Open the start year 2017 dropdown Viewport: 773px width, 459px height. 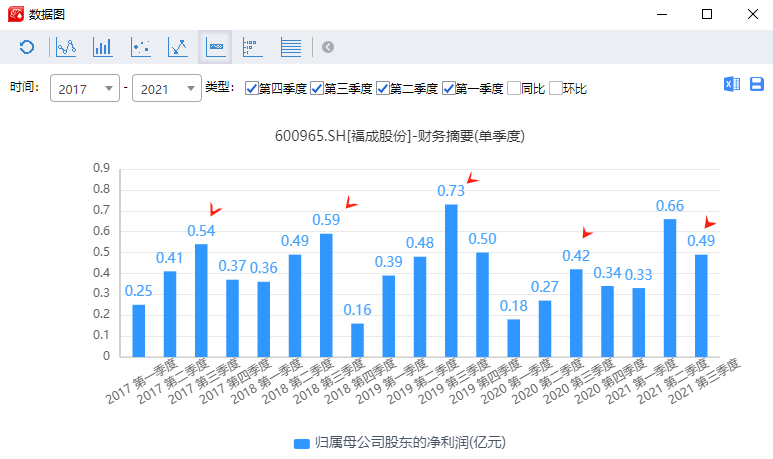tap(85, 89)
